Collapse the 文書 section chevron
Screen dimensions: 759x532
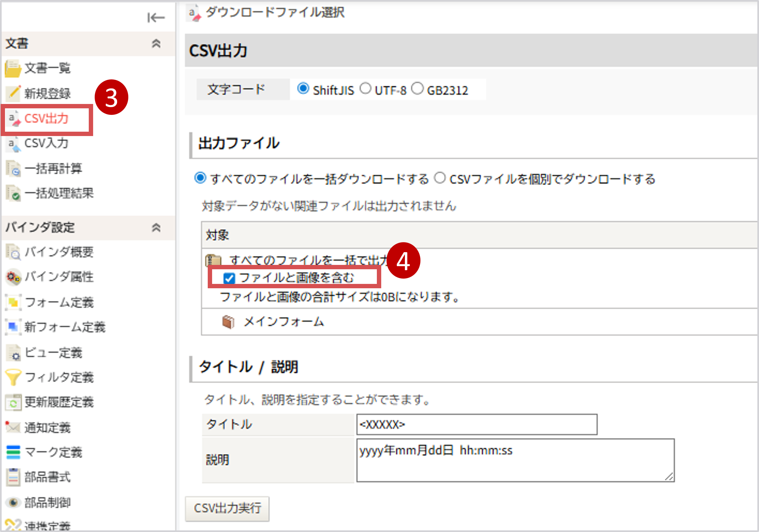coord(156,43)
